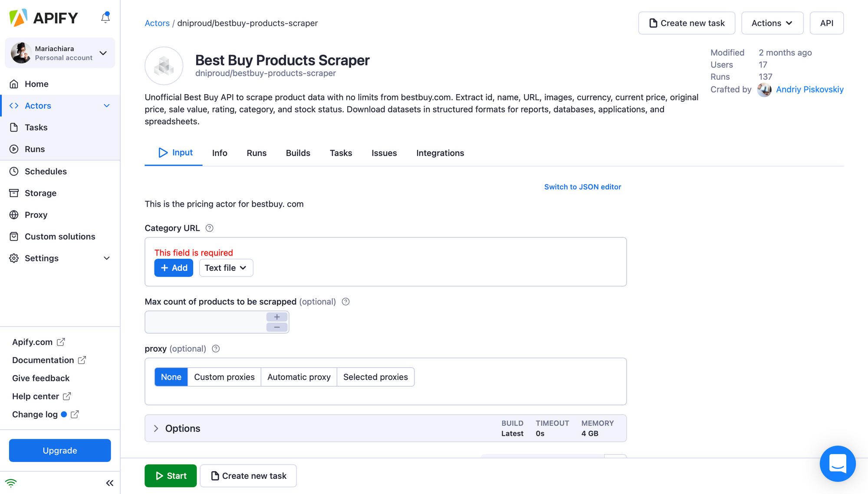Click the blue Upgrade button
Viewport: 868px width, 494px height.
coord(60,450)
